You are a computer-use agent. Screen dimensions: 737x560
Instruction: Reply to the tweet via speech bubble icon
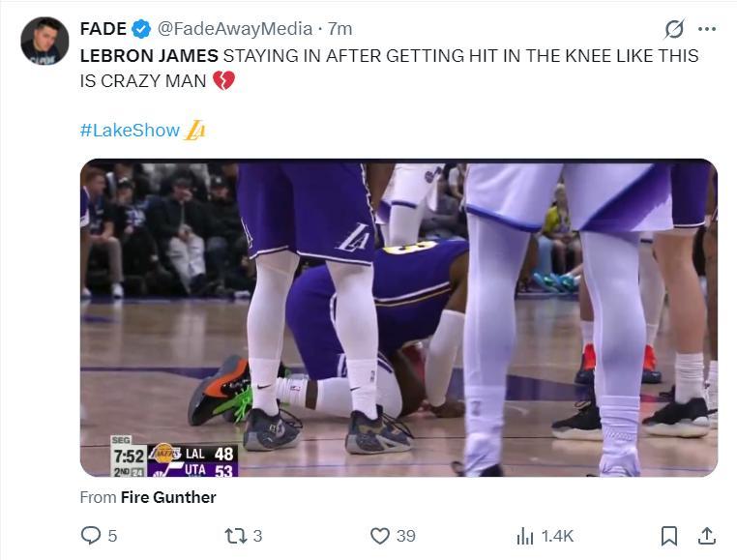(x=91, y=535)
